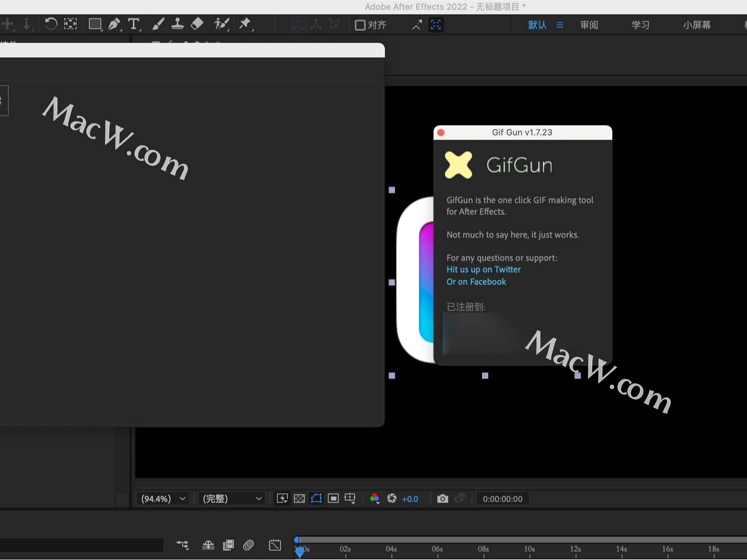
Task: Switch to the 学习 workspace
Action: coord(640,24)
